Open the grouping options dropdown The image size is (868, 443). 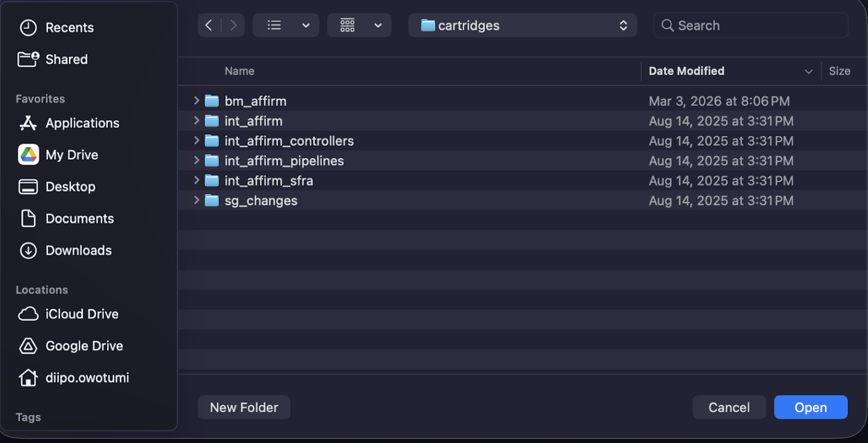point(359,25)
